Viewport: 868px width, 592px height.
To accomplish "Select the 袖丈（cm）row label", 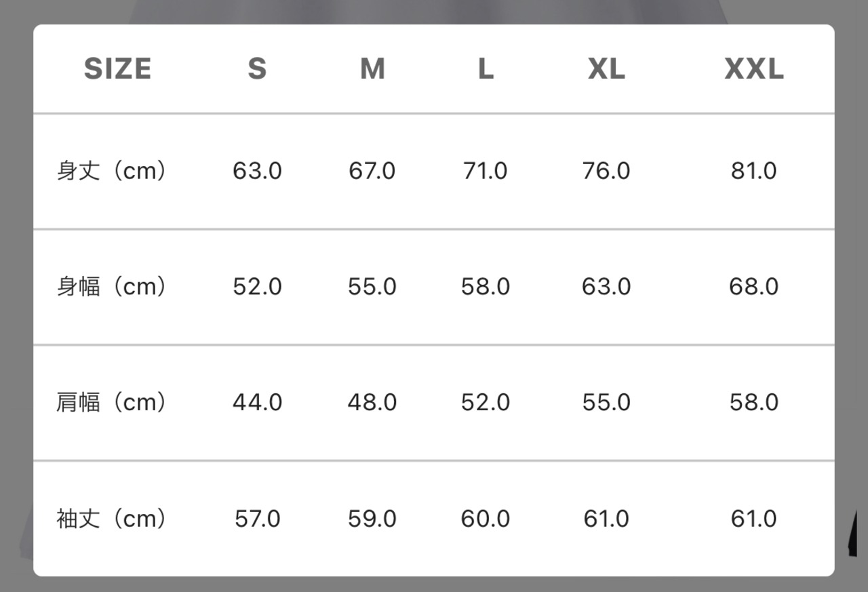I will click(x=111, y=519).
